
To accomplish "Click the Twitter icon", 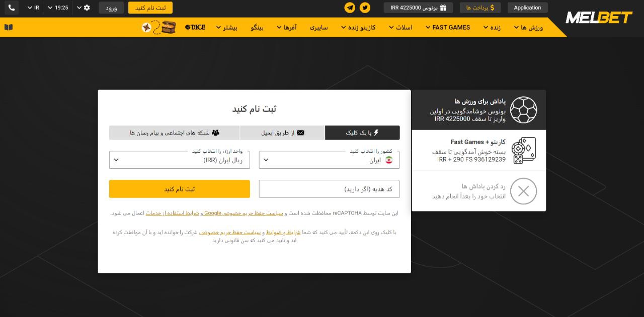I will point(365,8).
